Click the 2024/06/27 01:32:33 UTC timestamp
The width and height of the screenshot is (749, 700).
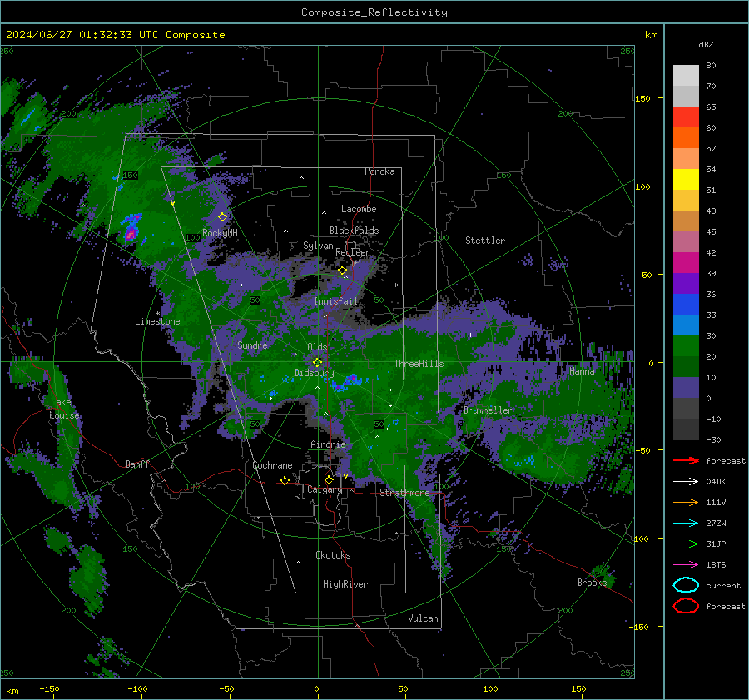pos(115,35)
